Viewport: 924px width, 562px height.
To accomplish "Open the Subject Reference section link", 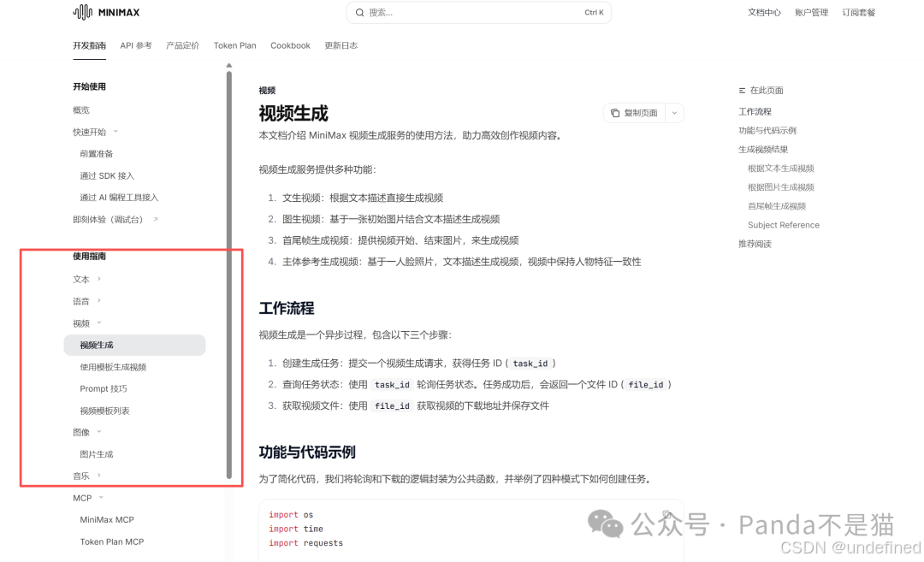I will (784, 224).
